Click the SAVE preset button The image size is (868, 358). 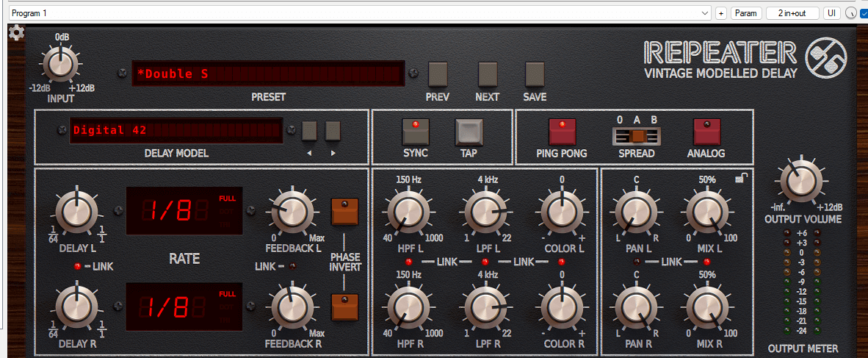click(535, 74)
